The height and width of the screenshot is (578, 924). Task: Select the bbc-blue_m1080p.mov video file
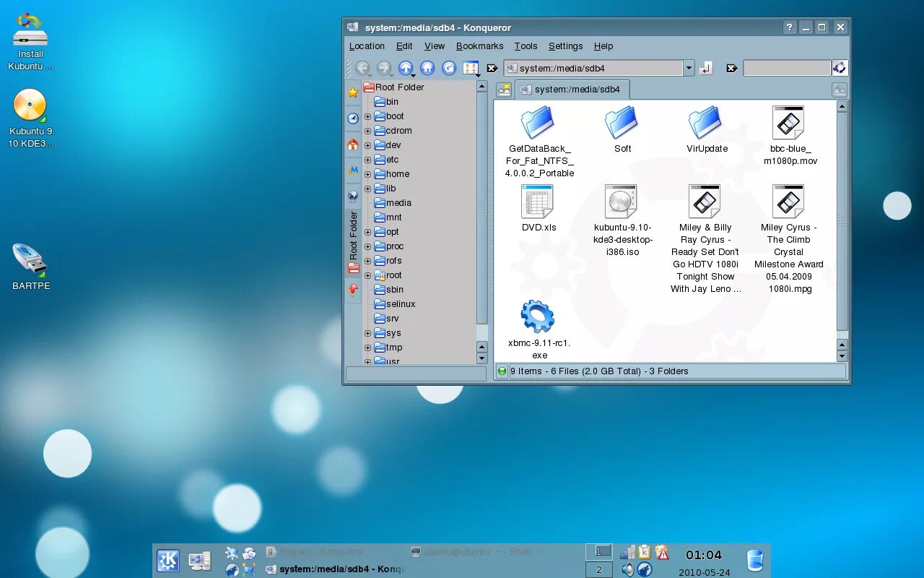pos(789,136)
